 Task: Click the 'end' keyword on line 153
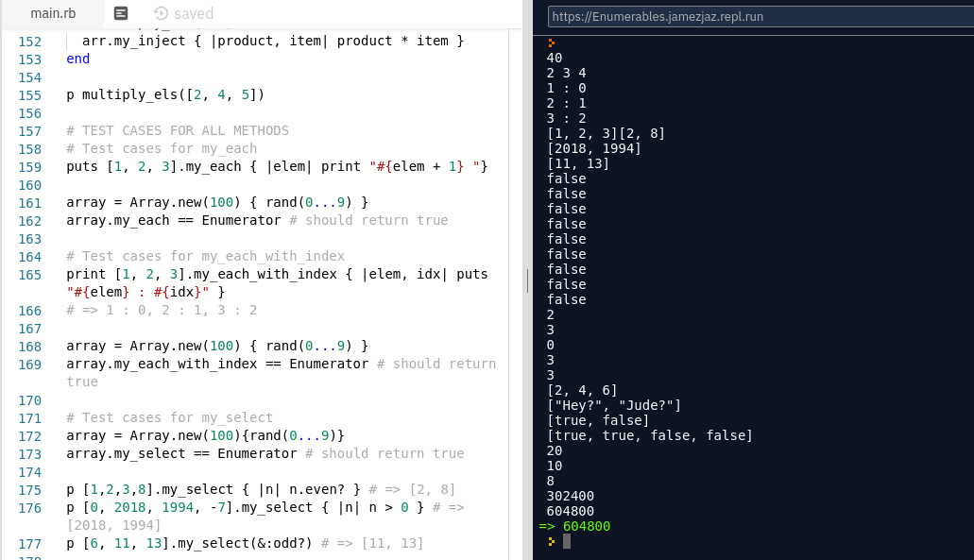[78, 59]
